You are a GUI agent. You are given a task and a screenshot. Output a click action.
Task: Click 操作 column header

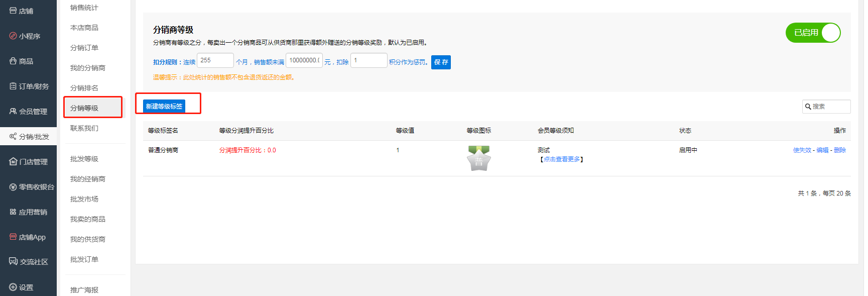pyautogui.click(x=840, y=131)
